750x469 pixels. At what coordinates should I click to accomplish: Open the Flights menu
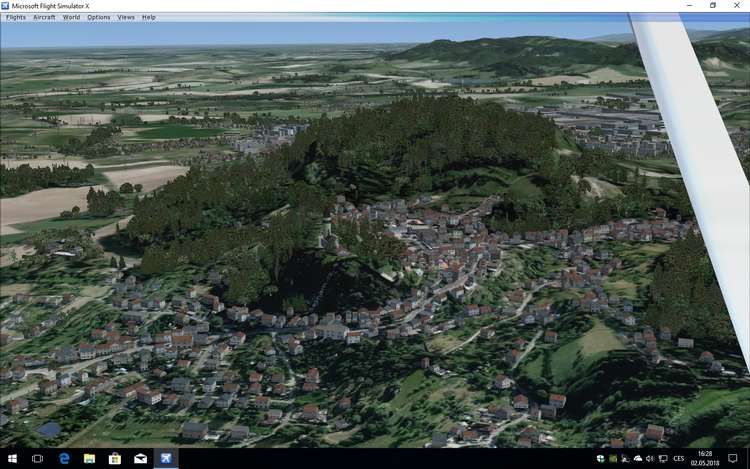pyautogui.click(x=16, y=17)
